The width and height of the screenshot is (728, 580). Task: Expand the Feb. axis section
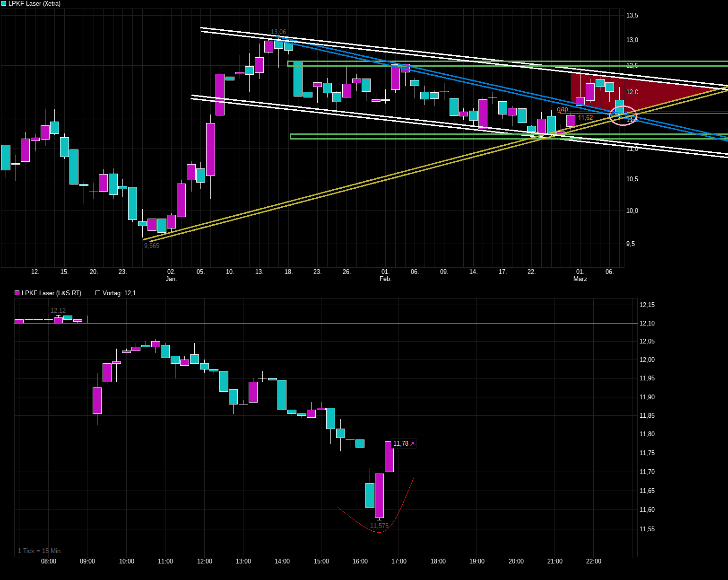click(386, 279)
